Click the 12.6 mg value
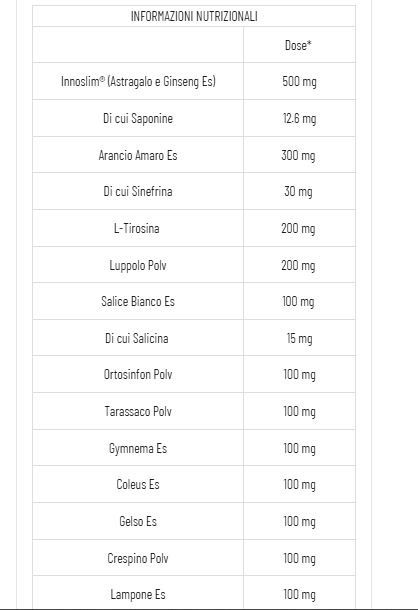The width and height of the screenshot is (418, 610). (x=299, y=118)
